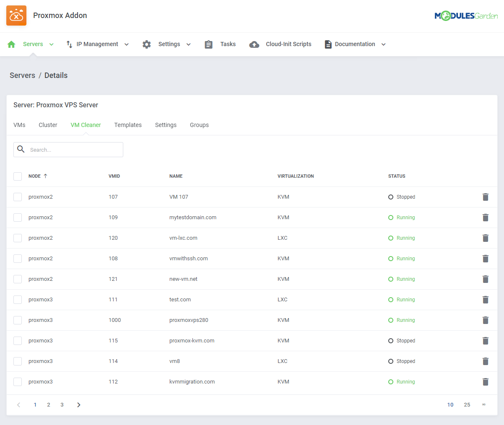This screenshot has height=425, width=504.
Task: Delete proxmox-kvm.com using trash icon
Action: pyautogui.click(x=486, y=341)
